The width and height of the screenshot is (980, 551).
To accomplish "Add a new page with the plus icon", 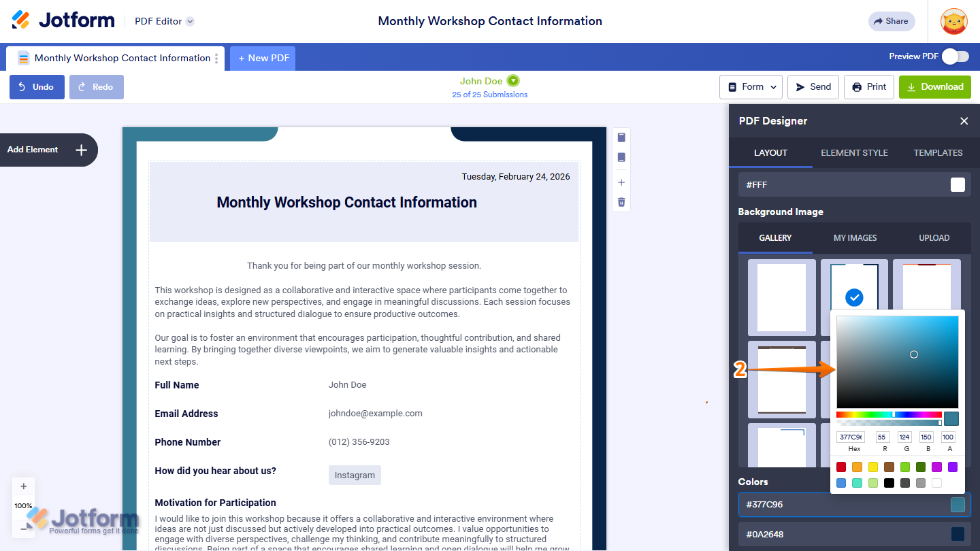I will [621, 182].
